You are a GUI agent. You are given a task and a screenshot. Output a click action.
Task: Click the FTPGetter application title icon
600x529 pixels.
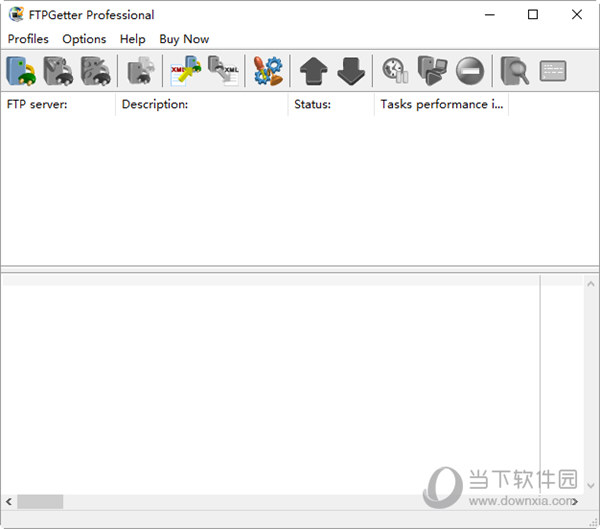pyautogui.click(x=16, y=15)
